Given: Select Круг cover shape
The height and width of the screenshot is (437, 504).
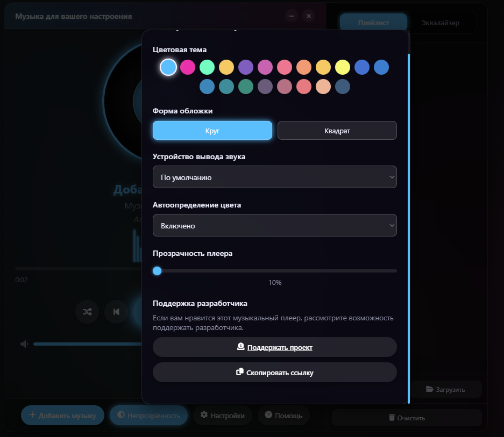Looking at the screenshot, I should [x=212, y=131].
